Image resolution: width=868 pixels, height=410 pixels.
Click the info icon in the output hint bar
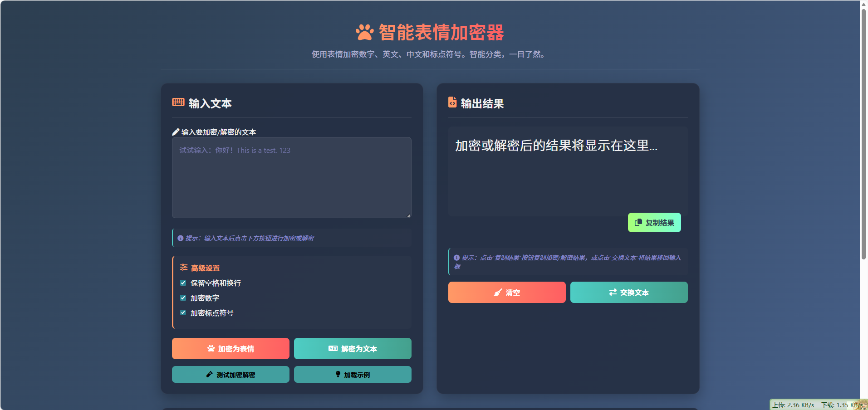pos(456,257)
